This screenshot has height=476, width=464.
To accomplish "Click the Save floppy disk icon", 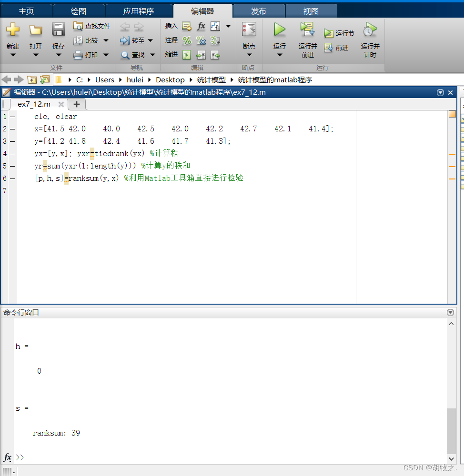I will click(58, 30).
